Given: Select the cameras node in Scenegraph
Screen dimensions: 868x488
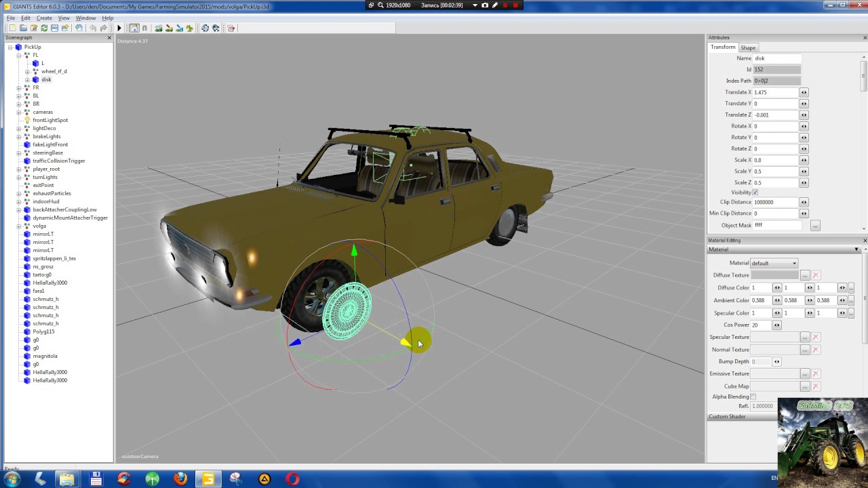Looking at the screenshot, I should pos(43,112).
